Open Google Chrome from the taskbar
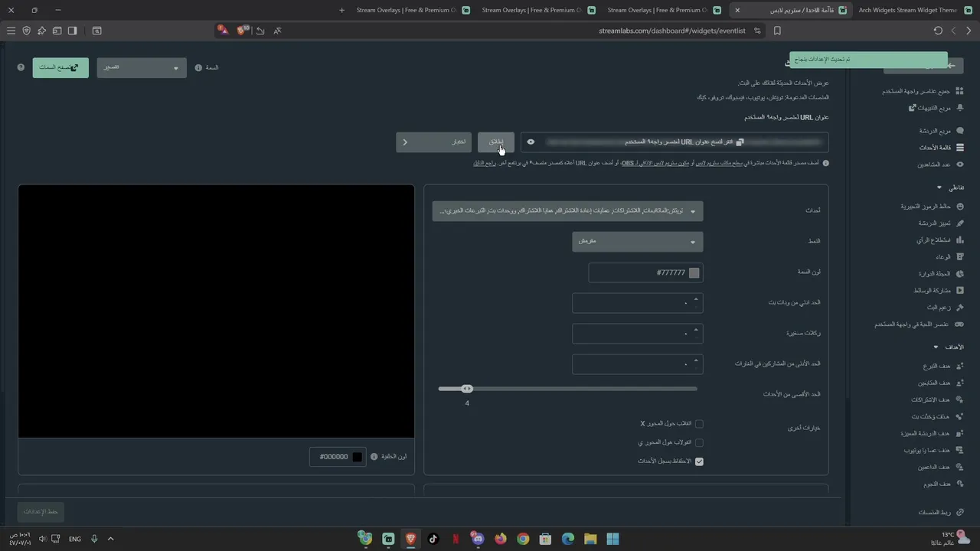The width and height of the screenshot is (980, 551). click(x=523, y=539)
